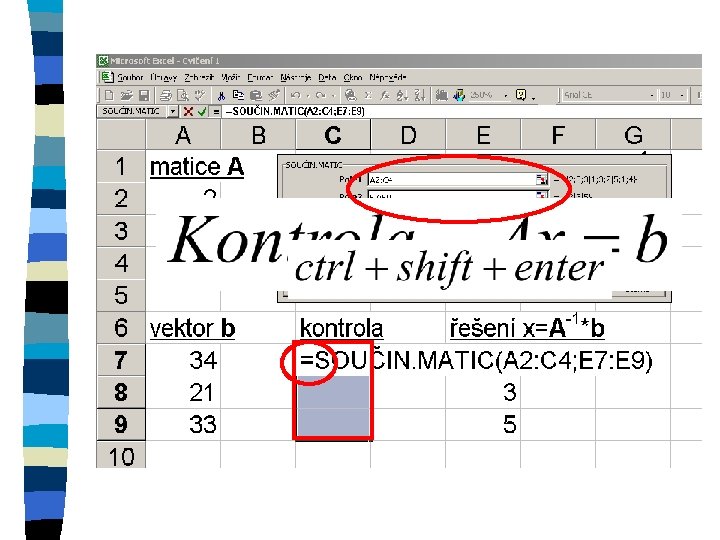
Task: Select column G header
Action: point(633,135)
